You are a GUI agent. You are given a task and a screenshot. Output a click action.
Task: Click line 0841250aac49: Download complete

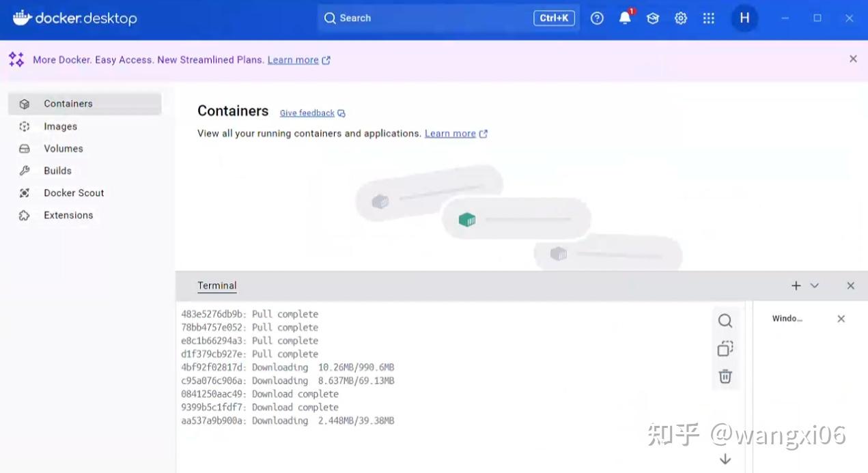tap(260, 395)
